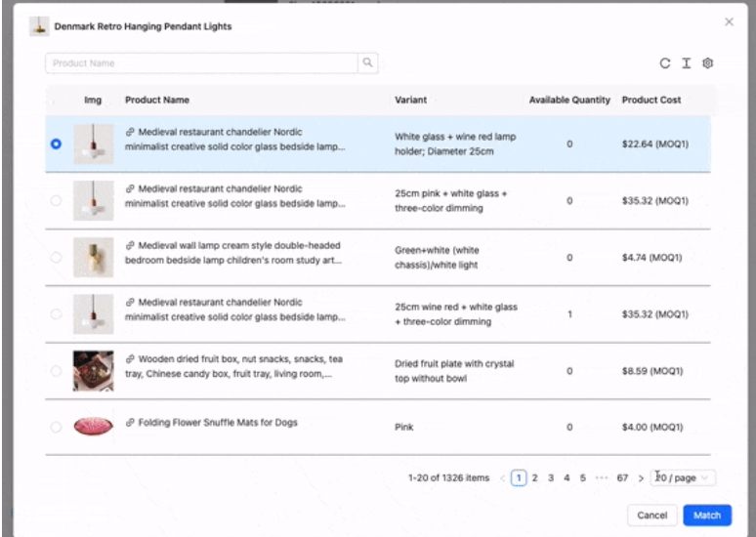
Task: Select the radio for the Wooden dried fruit box
Action: tap(56, 371)
